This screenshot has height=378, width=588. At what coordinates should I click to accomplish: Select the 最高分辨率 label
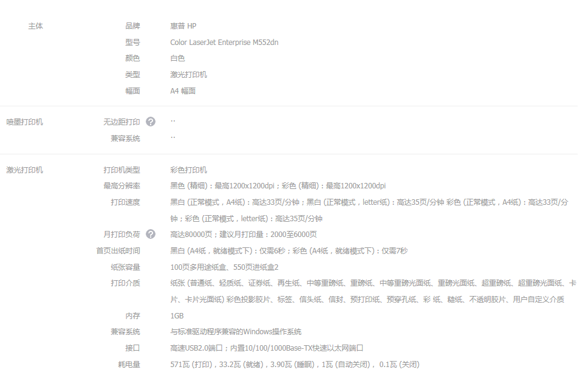click(121, 185)
